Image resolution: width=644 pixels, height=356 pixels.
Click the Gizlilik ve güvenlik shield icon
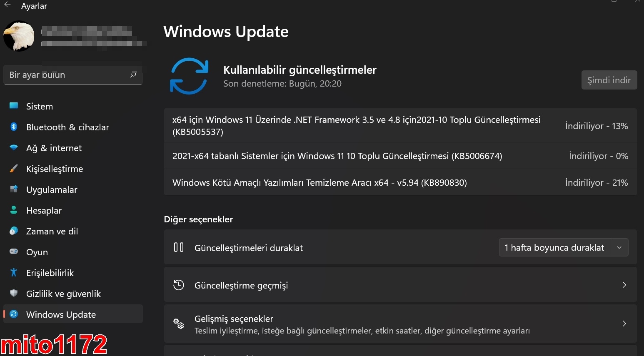click(14, 293)
